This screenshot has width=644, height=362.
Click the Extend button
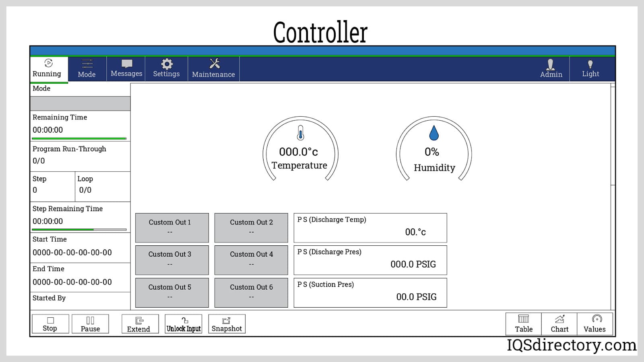(138, 324)
